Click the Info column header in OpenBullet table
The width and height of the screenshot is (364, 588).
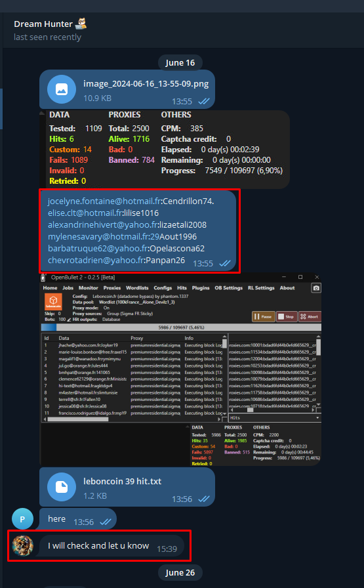click(x=189, y=338)
